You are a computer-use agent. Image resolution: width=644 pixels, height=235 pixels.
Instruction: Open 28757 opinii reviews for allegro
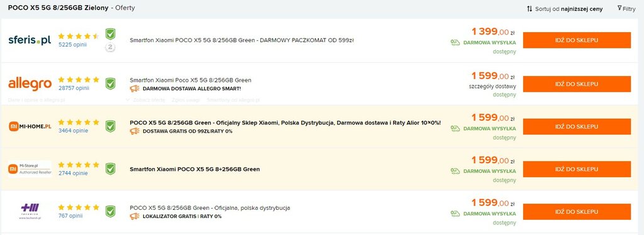coord(74,88)
